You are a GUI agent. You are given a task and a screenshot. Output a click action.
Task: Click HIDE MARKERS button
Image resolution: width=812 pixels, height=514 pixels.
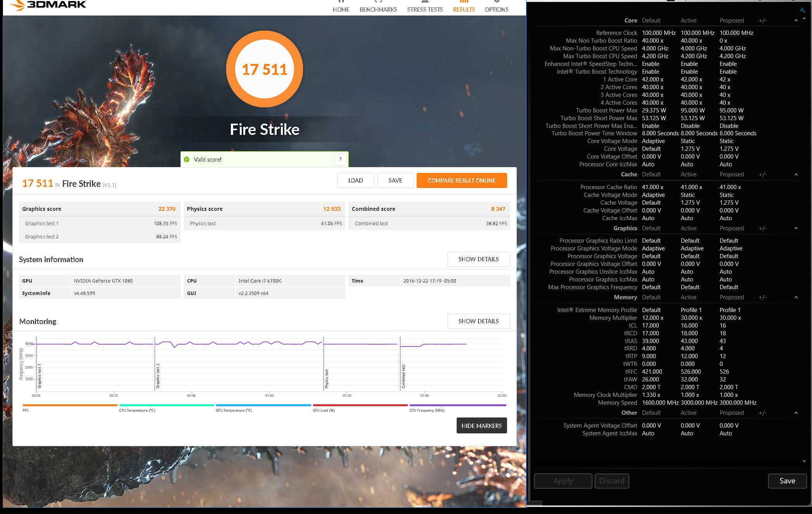coord(481,426)
